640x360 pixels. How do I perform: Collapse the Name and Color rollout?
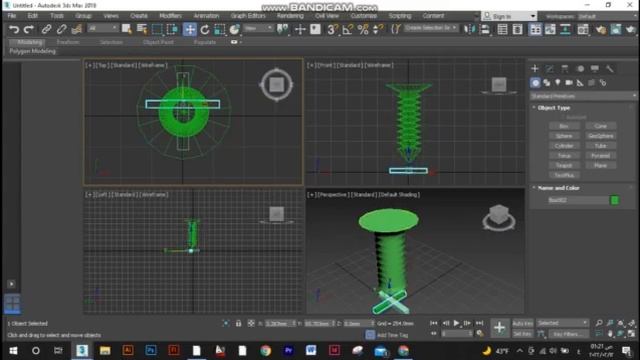pos(558,188)
